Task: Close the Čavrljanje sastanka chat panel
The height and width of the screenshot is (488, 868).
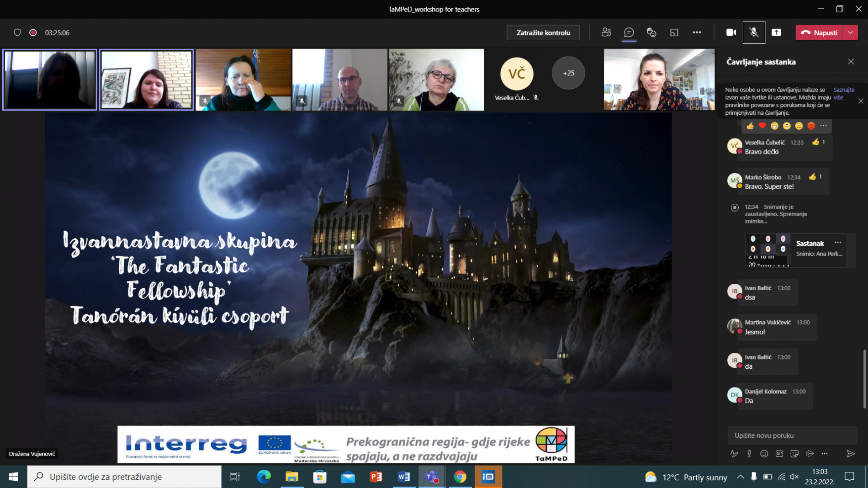Action: [851, 62]
